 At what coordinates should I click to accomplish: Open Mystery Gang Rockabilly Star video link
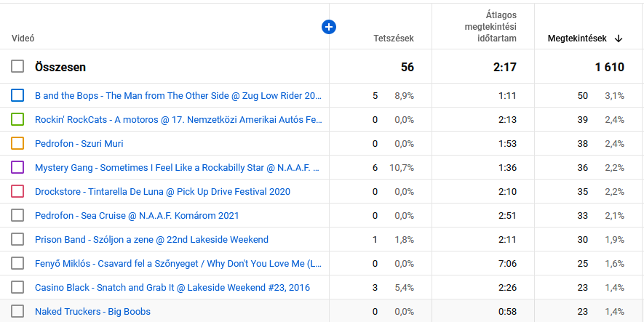[178, 167]
